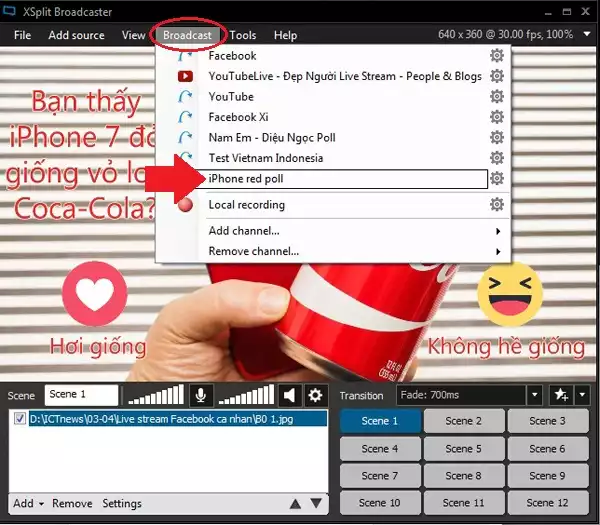The image size is (600, 525).
Task: Open the View menu
Action: point(134,35)
